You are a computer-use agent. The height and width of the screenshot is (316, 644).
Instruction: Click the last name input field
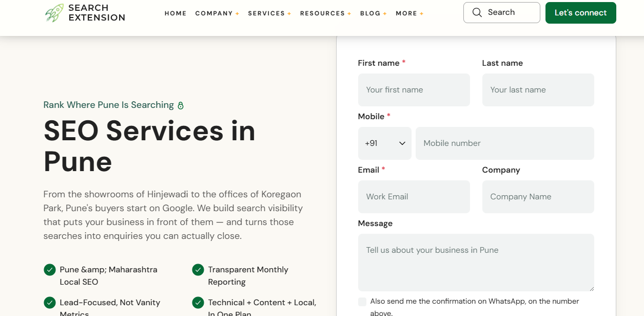tap(538, 90)
